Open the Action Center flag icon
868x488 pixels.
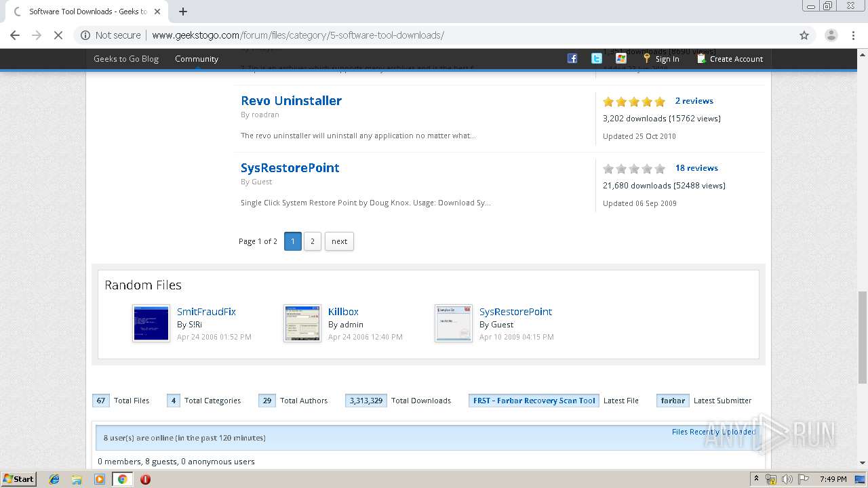[803, 479]
